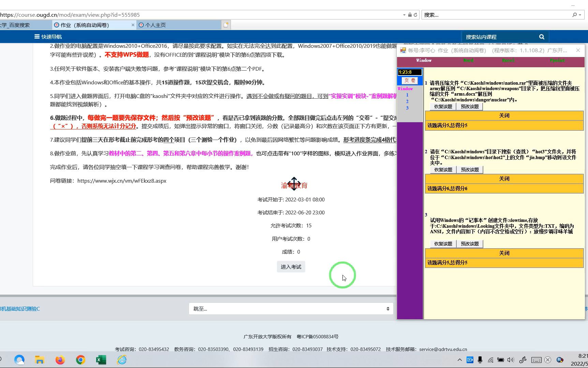Screen dimensions: 588x368
Task: Click the magnifier icon beside 搜索站内课程
Action: [542, 37]
